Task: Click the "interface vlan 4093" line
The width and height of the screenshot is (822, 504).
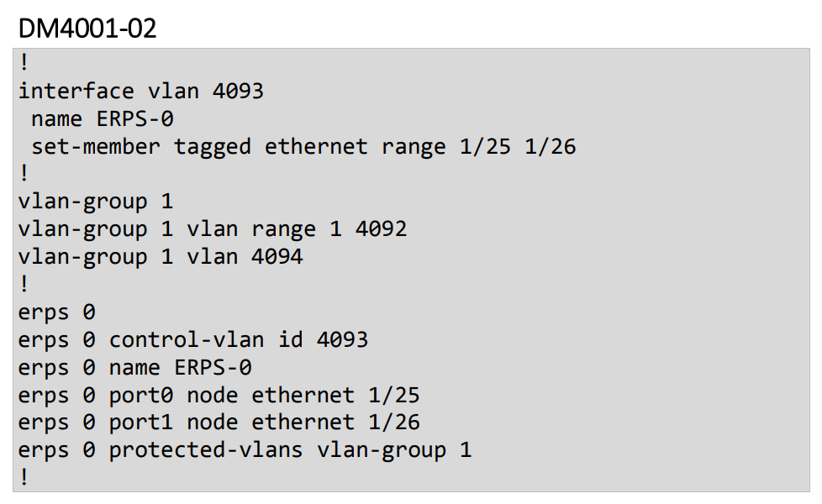Action: (x=140, y=91)
